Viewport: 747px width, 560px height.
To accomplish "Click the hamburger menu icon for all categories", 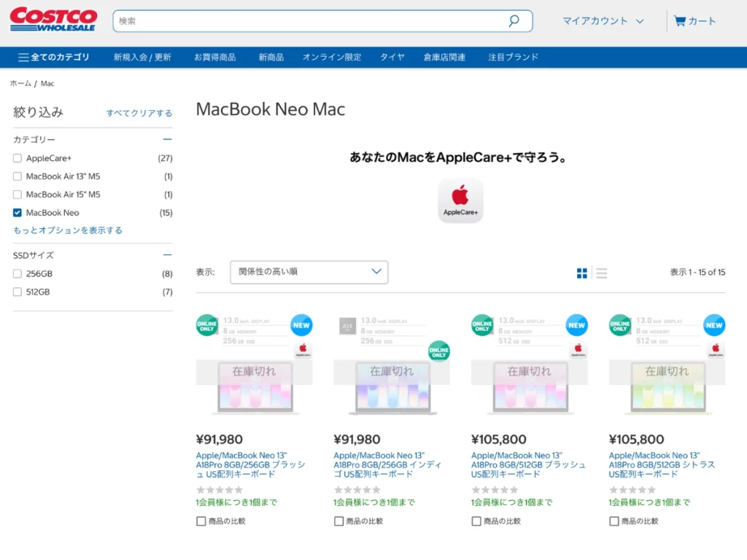I will [x=23, y=57].
